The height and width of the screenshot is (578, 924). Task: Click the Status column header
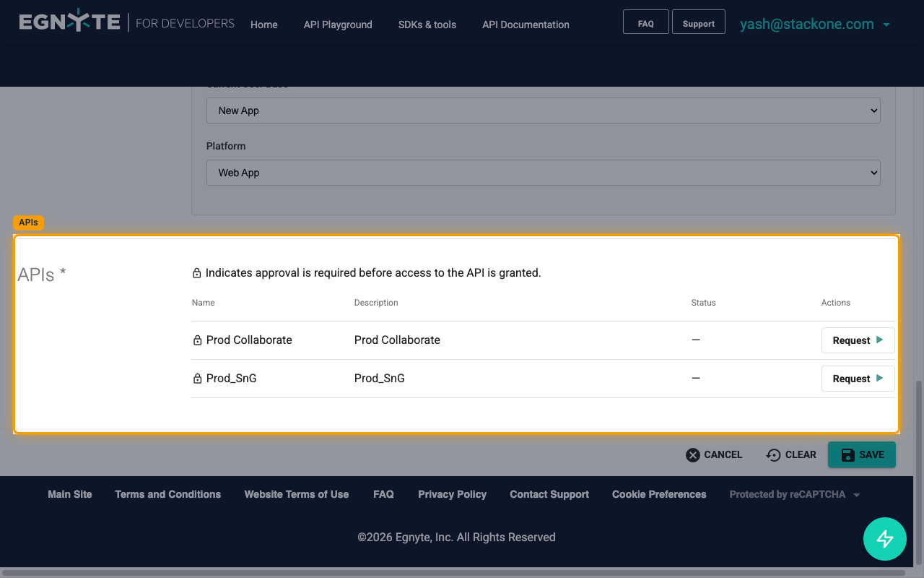click(704, 303)
